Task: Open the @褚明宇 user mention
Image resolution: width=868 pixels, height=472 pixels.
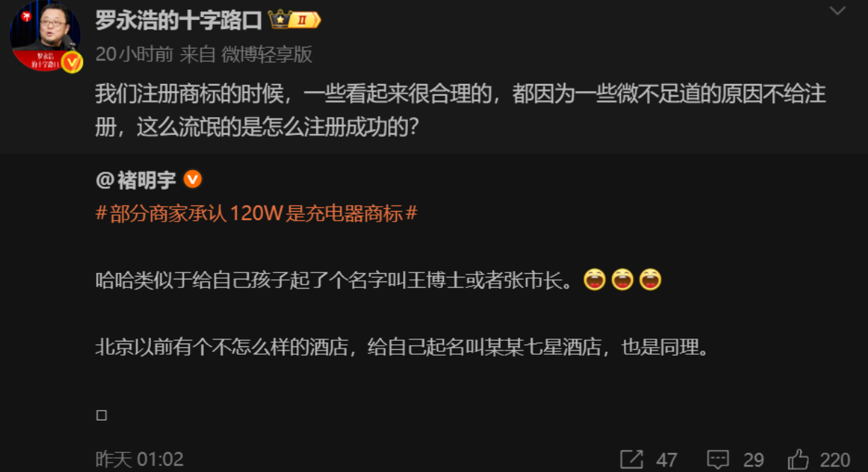Action: click(135, 180)
